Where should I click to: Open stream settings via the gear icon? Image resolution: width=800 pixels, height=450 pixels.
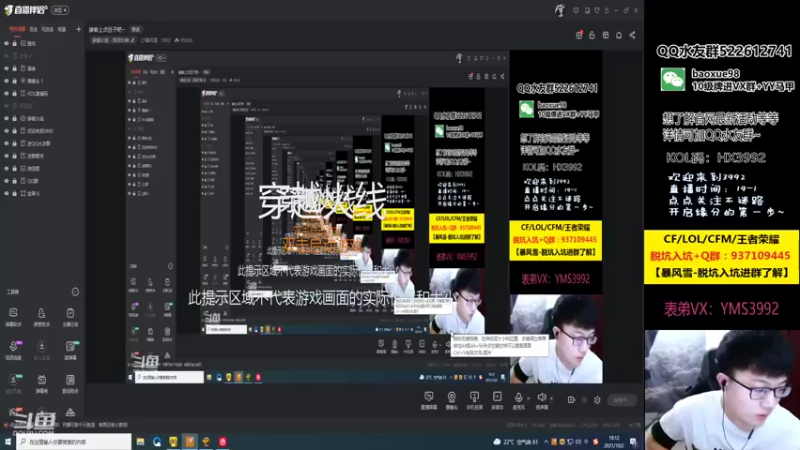[x=597, y=400]
